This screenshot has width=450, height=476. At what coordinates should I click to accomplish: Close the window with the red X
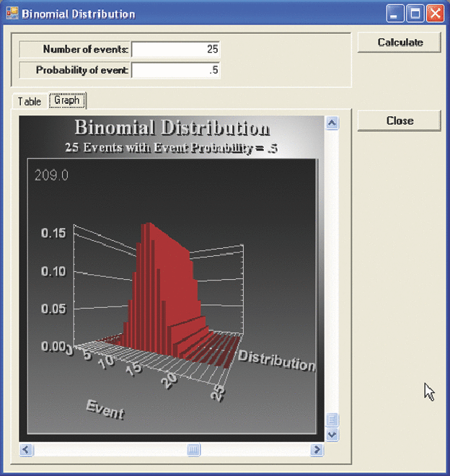[x=435, y=14]
